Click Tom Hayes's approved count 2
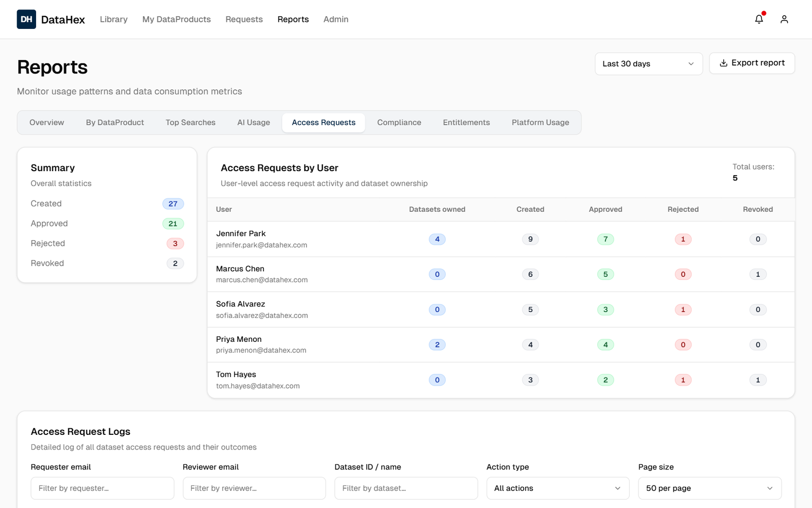 pos(605,380)
